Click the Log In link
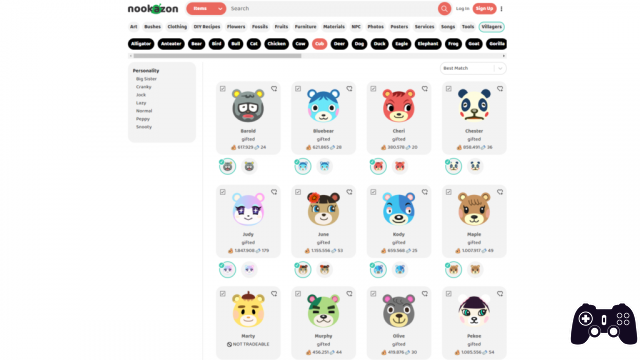This screenshot has width=640, height=360. [462, 9]
